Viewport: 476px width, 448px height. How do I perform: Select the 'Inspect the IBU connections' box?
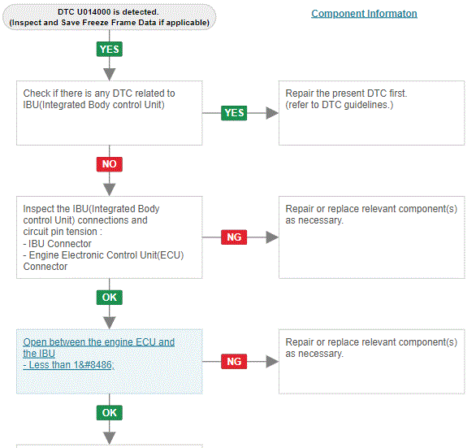(x=110, y=237)
